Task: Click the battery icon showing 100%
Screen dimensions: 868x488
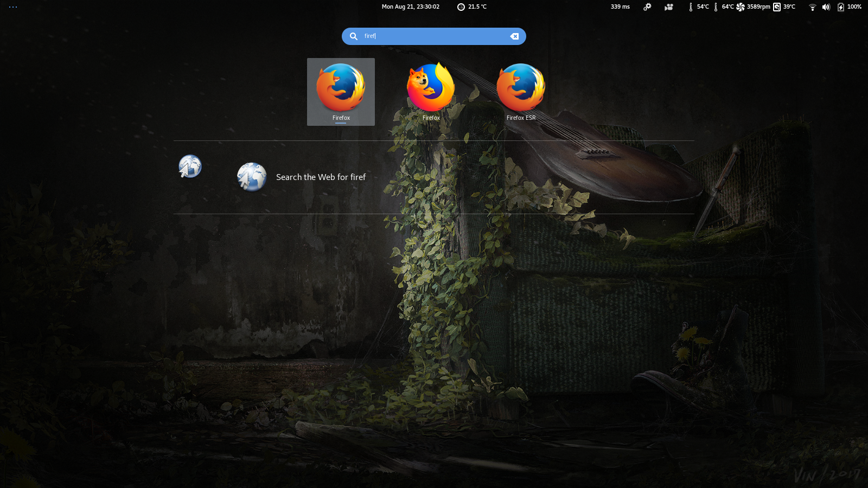Action: pyautogui.click(x=841, y=7)
